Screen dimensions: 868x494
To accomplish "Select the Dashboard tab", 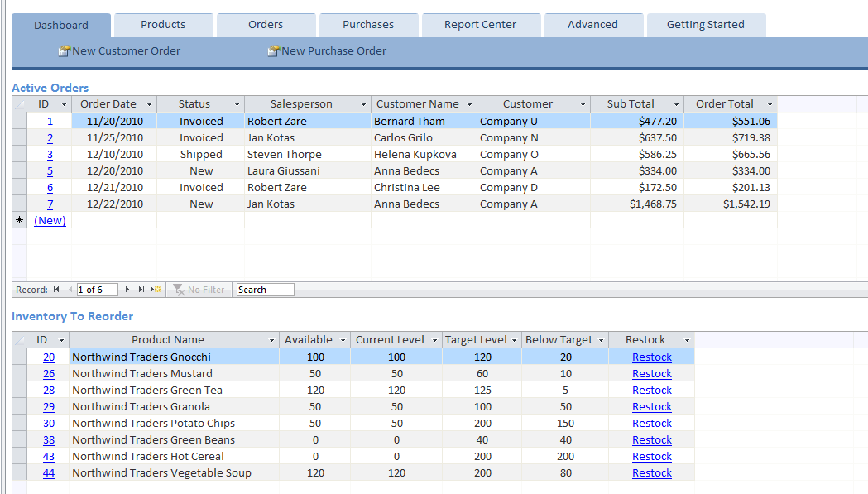I will click(61, 26).
